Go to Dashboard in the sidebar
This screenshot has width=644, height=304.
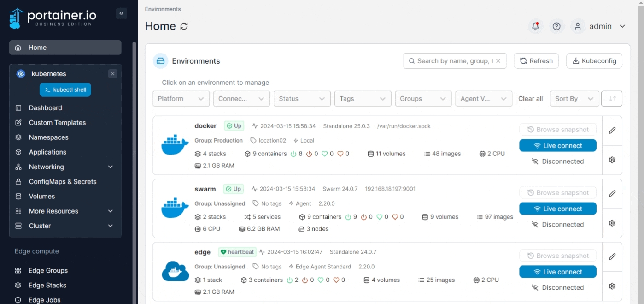[45, 108]
